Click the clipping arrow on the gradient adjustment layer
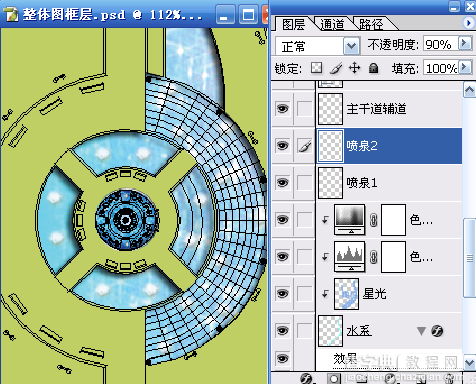This screenshot has width=476, height=384. (325, 220)
